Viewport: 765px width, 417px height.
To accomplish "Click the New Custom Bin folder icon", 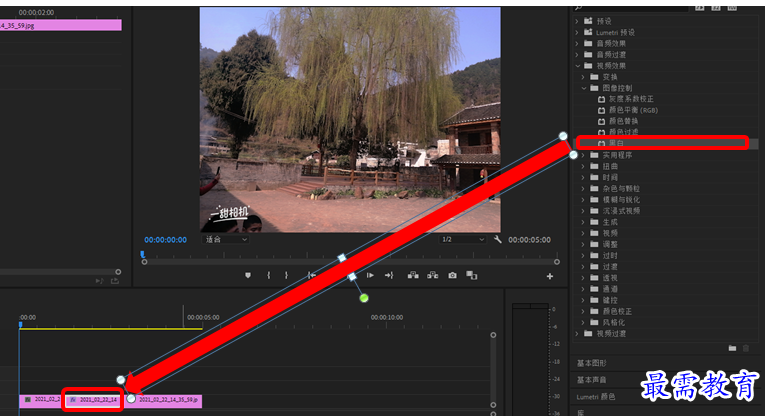I will [732, 348].
